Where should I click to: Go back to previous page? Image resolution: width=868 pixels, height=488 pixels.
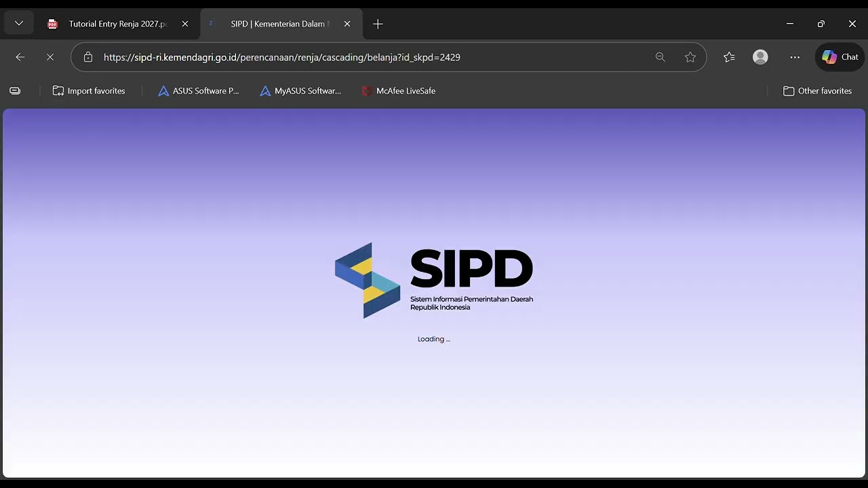pos(20,57)
